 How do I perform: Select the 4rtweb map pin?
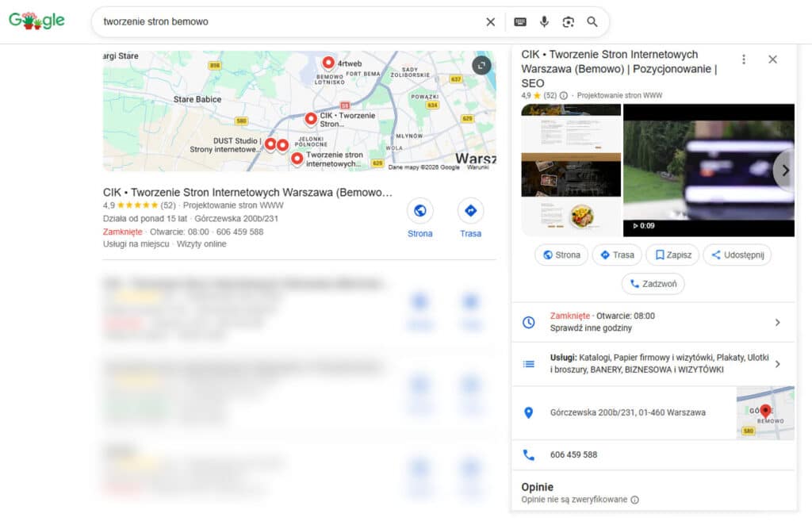pyautogui.click(x=328, y=63)
